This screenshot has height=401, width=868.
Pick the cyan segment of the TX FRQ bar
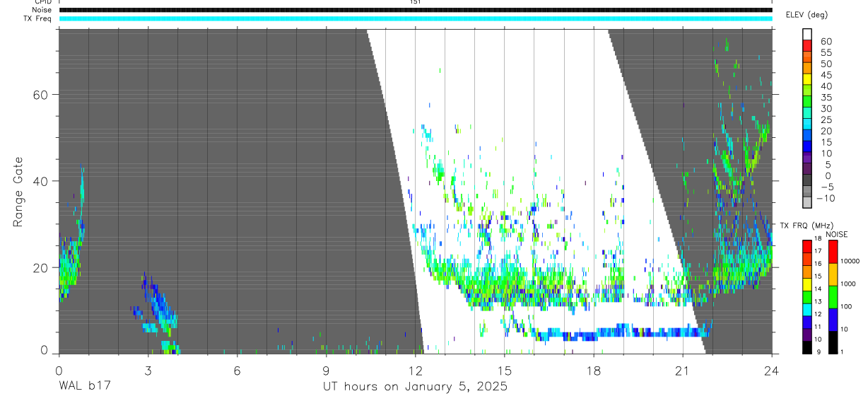tap(807, 310)
